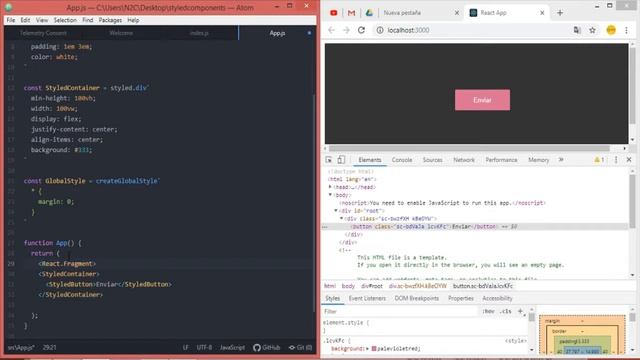This screenshot has width=640, height=360.
Task: Open the Accessibility pane
Action: [x=497, y=298]
